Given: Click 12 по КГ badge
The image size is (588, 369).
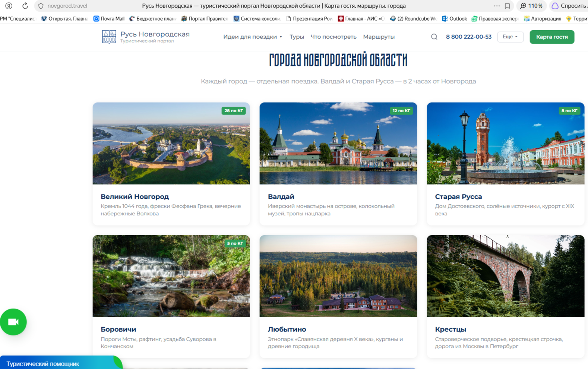Looking at the screenshot, I should point(401,111).
